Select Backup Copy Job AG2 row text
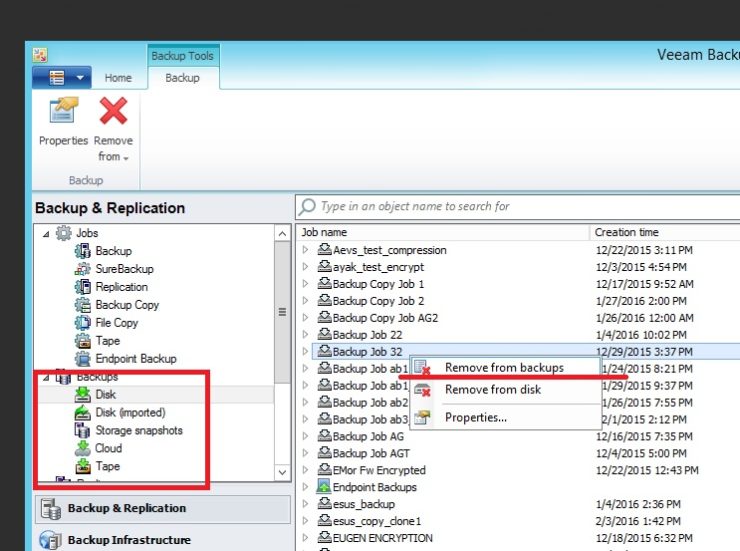 coord(386,318)
